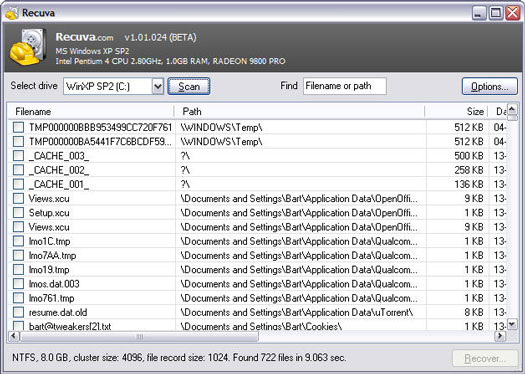Click the Setup.xcu OpenOffi... path cell

tap(299, 213)
